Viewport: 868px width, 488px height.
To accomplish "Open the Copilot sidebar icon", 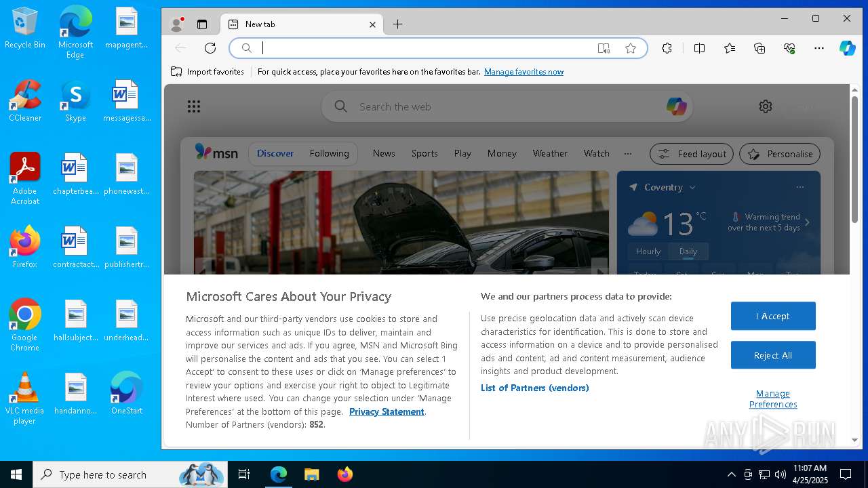I will point(848,48).
